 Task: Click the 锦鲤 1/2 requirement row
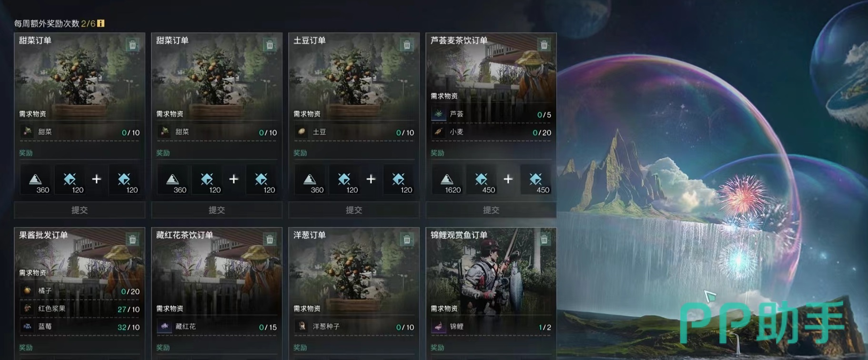click(x=491, y=327)
